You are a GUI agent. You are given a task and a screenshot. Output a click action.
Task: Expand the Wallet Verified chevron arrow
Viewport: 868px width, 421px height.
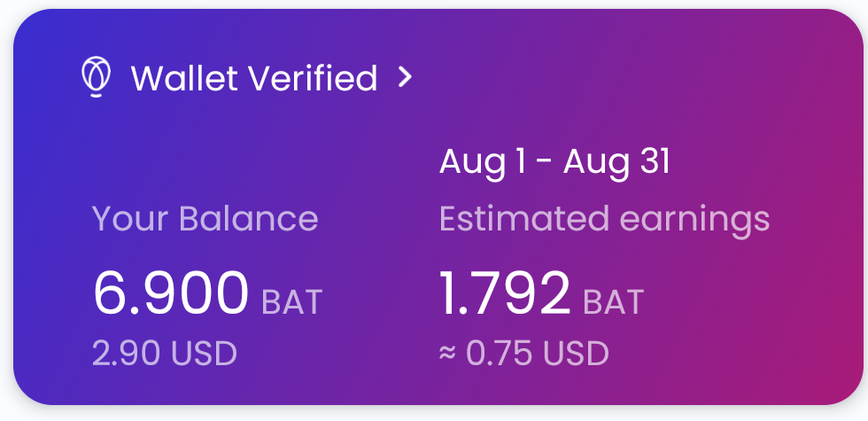tap(406, 78)
